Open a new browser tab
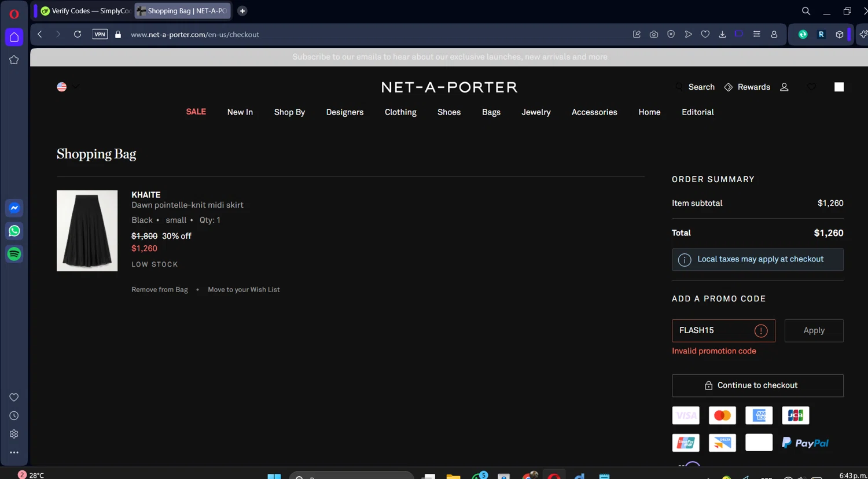 [x=242, y=11]
